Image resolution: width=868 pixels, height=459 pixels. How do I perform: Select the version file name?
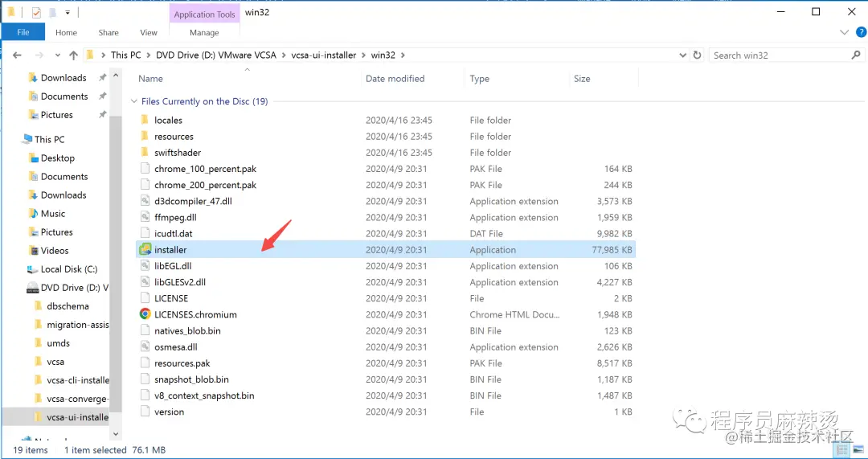pos(170,412)
